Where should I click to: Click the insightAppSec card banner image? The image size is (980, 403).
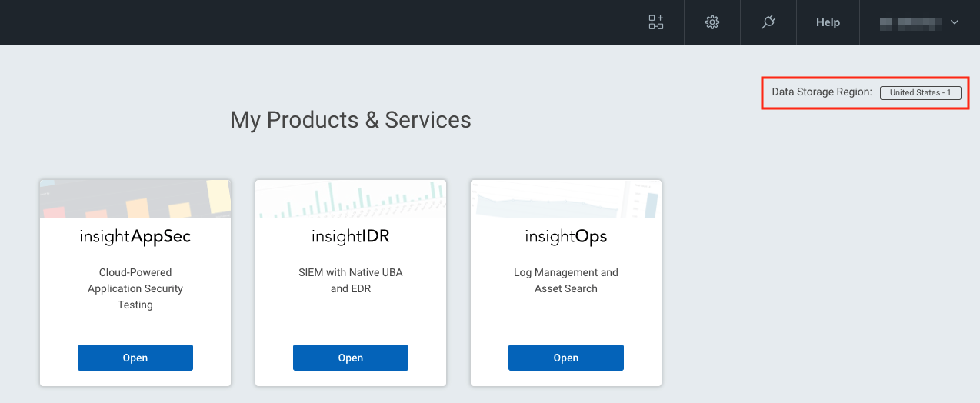coord(135,199)
